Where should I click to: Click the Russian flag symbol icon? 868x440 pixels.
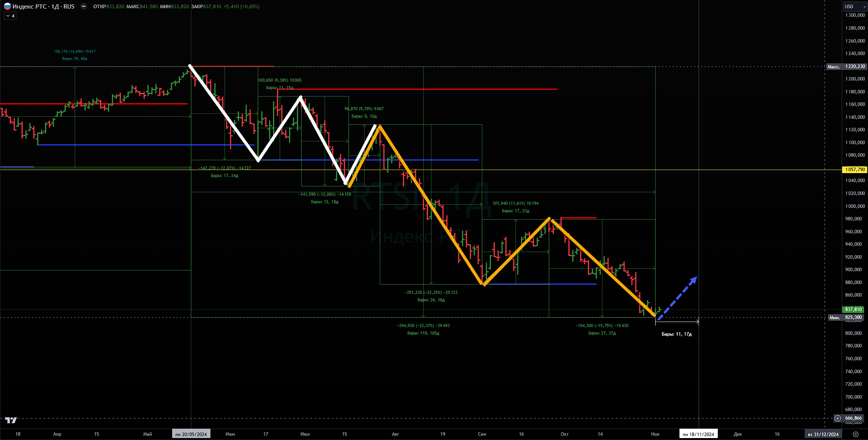[7, 6]
